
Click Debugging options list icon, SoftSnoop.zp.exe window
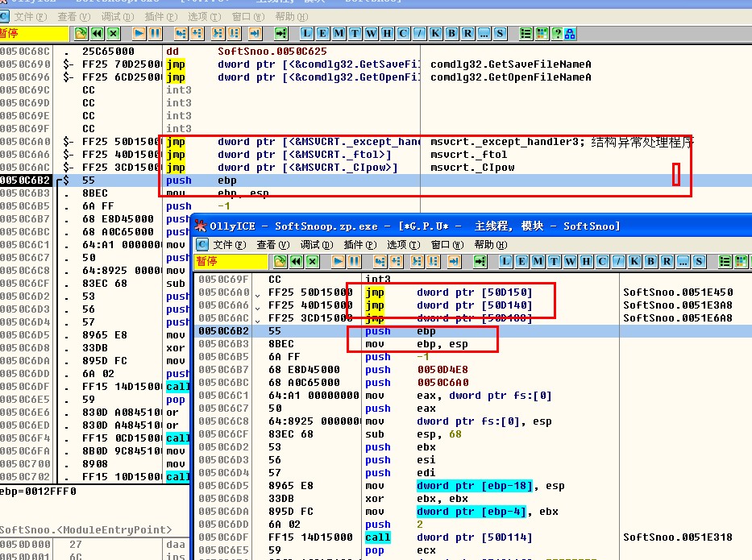click(725, 261)
